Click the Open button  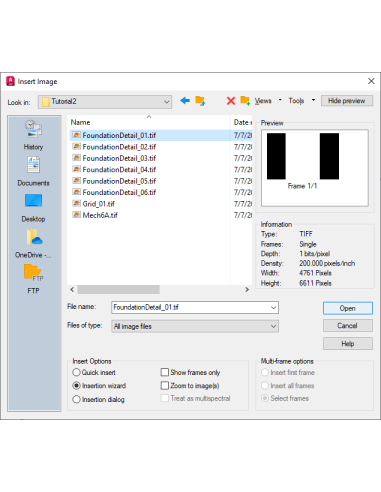(x=348, y=308)
